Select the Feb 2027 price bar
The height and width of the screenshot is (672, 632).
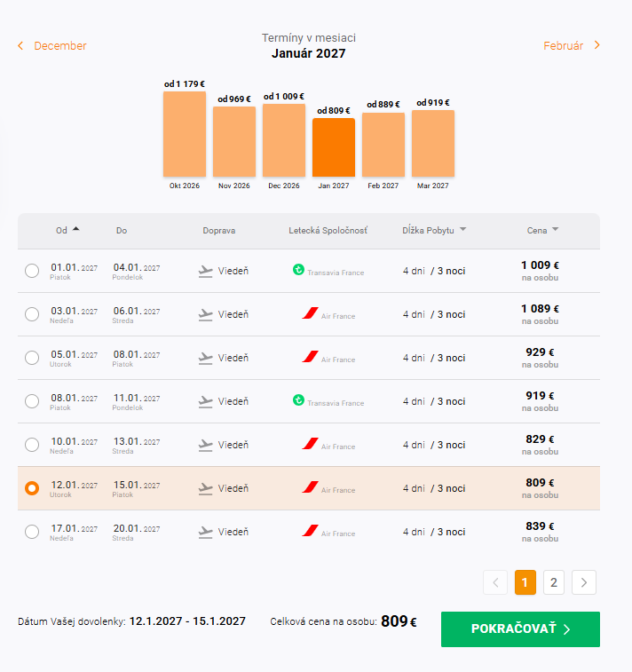point(383,145)
